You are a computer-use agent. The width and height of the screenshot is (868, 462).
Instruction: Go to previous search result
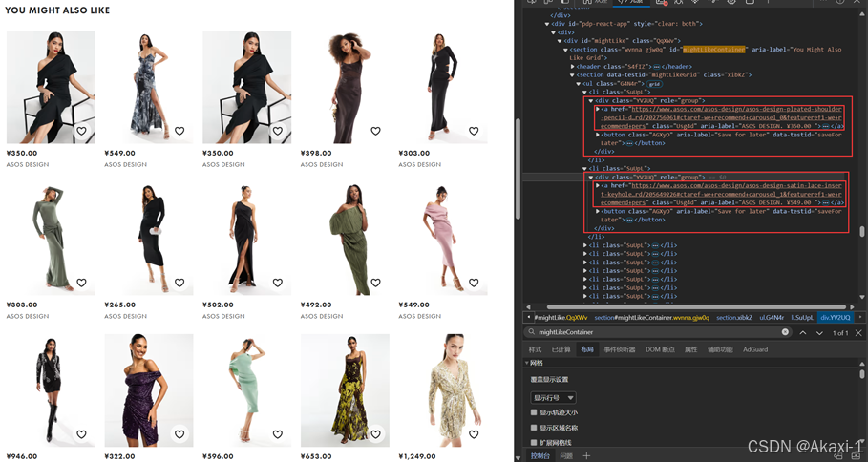pyautogui.click(x=803, y=332)
